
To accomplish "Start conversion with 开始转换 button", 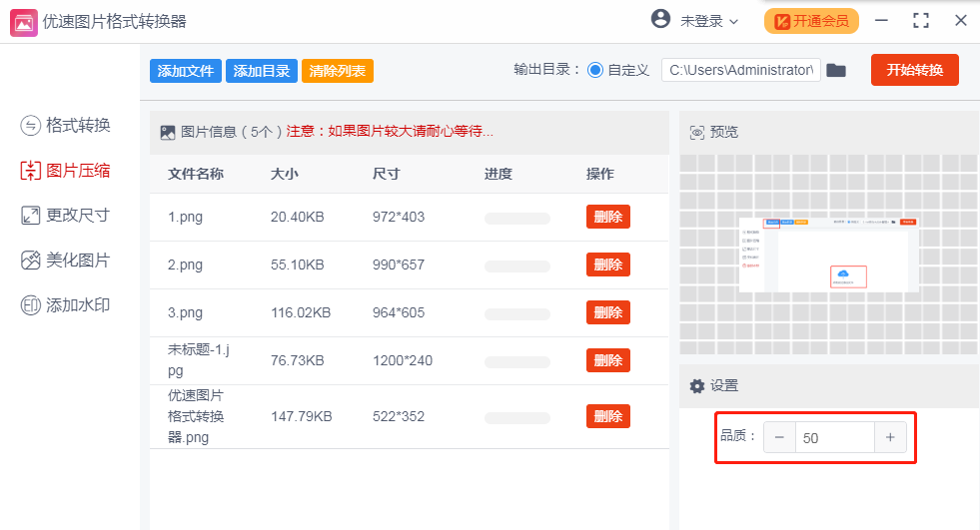I will click(914, 70).
